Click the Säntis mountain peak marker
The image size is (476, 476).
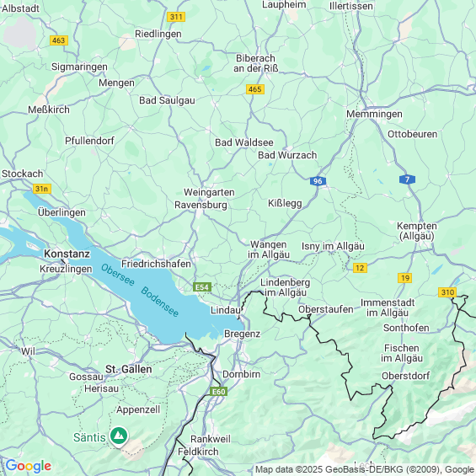(119, 436)
